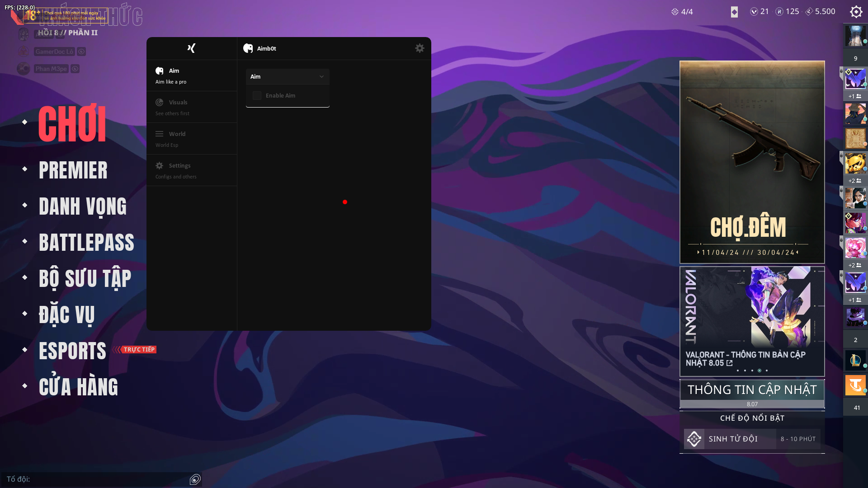Select the dark hooded anime avatar above count 2
The height and width of the screenshot is (488, 868).
pos(855,317)
